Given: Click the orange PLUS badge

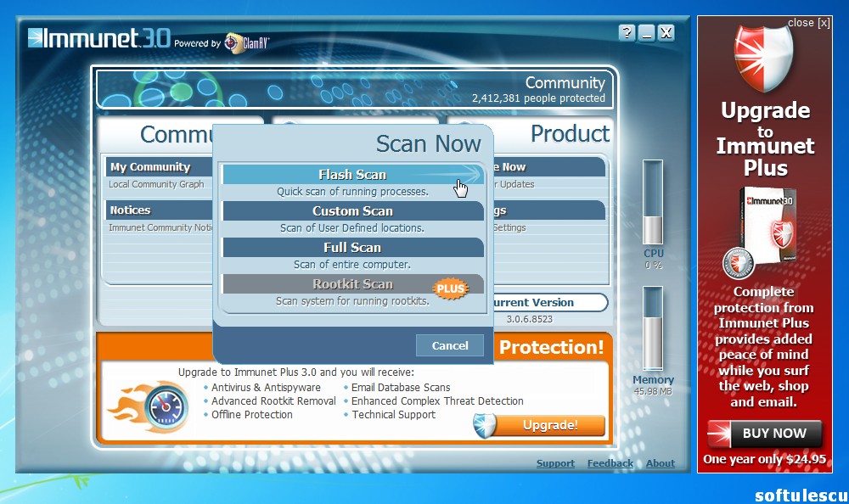Looking at the screenshot, I should 451,288.
